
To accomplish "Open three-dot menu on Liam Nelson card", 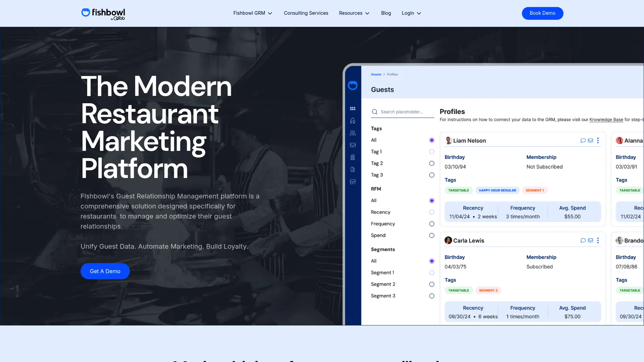I will (x=598, y=141).
